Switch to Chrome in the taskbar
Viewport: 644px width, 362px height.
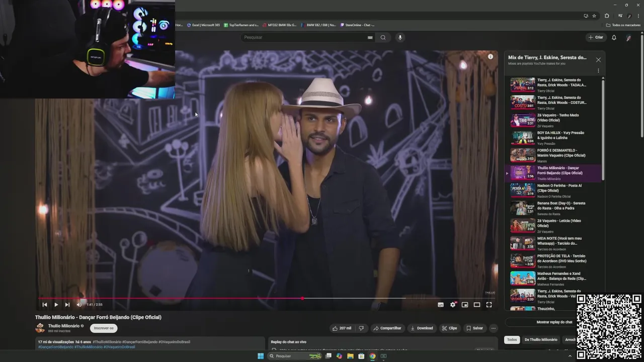click(372, 356)
